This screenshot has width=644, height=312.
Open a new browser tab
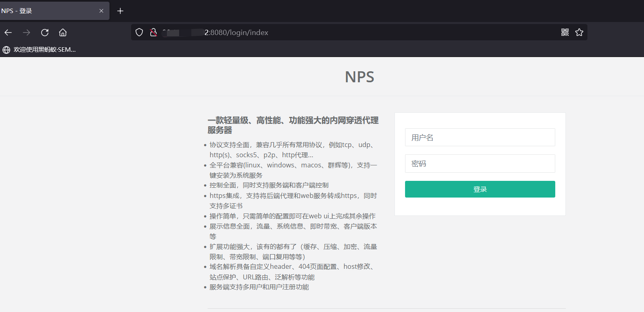120,11
